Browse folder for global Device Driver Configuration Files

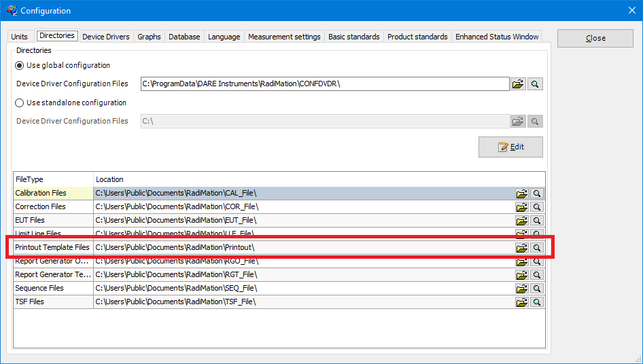tap(519, 84)
